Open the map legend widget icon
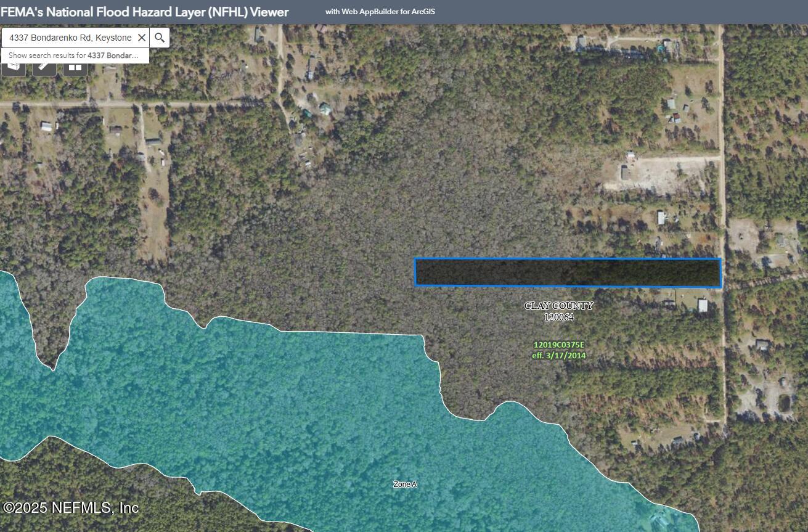This screenshot has width=808, height=532. pyautogui.click(x=14, y=67)
